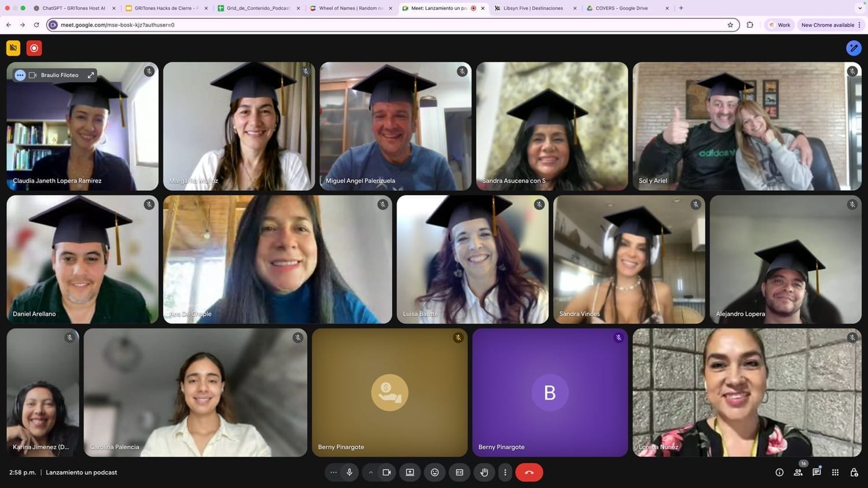Viewport: 868px width, 488px height.
Task: Click the 'Sandra Asucena con S' name label
Action: (514, 181)
